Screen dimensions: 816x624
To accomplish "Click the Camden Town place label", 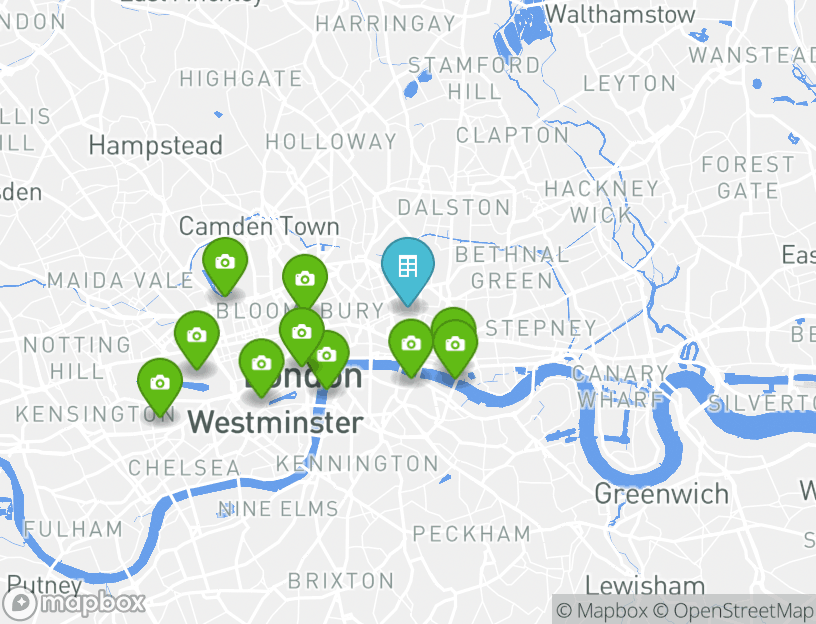I will (x=259, y=226).
